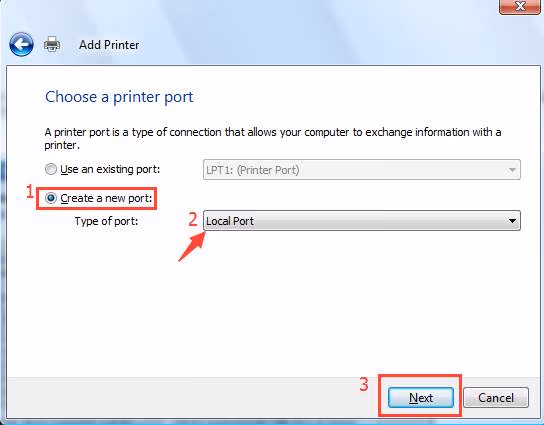Screen dimensions: 544x425
Task: Click the Next button
Action: click(x=420, y=398)
